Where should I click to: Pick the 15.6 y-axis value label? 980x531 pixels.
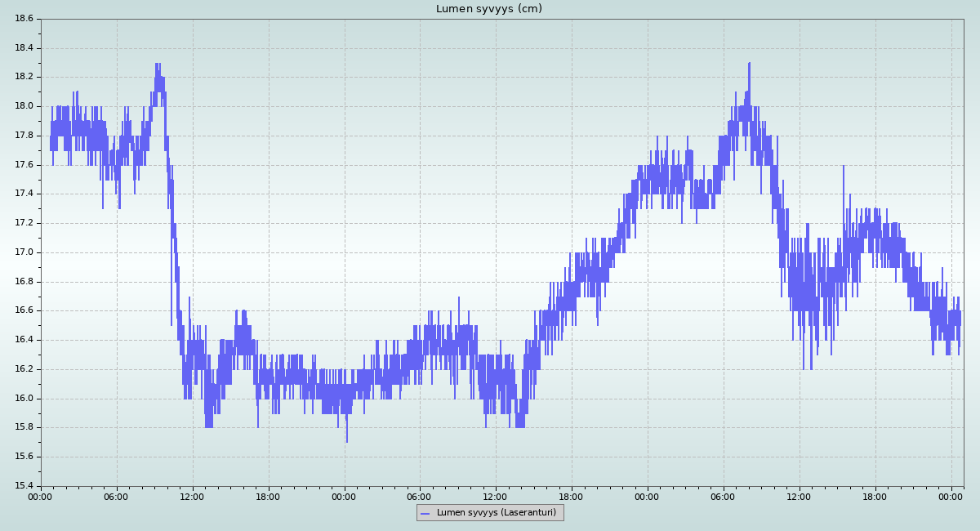click(x=24, y=457)
